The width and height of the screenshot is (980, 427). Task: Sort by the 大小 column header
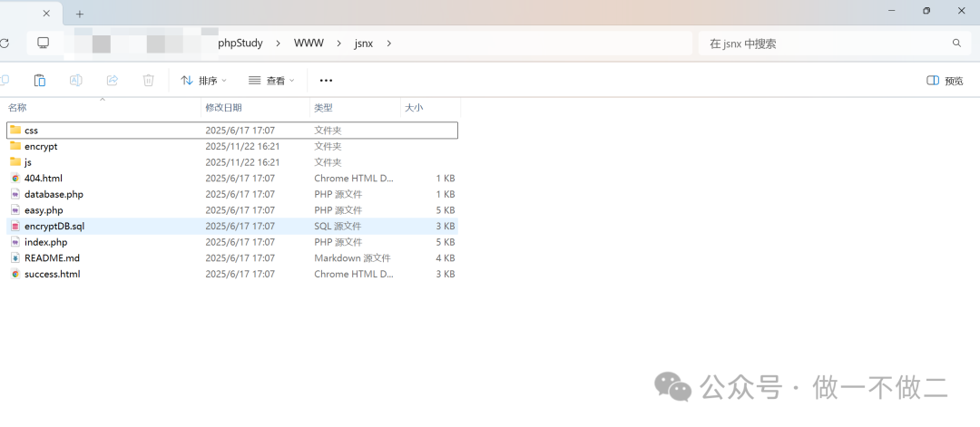point(414,107)
